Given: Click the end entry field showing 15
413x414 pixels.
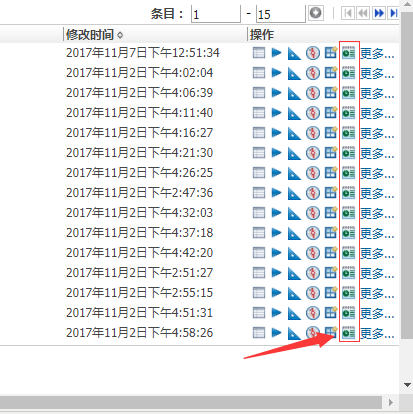Looking at the screenshot, I should [281, 14].
